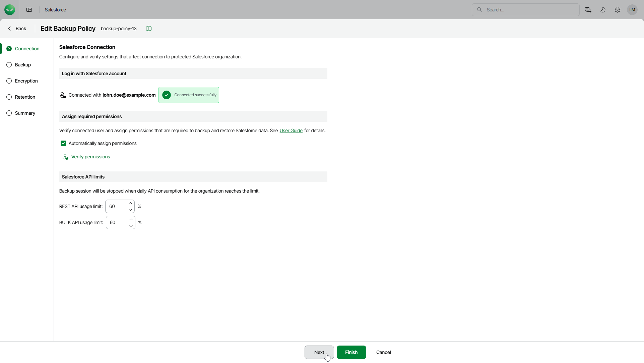
Task: Open the Summary step
Action: (x=25, y=113)
